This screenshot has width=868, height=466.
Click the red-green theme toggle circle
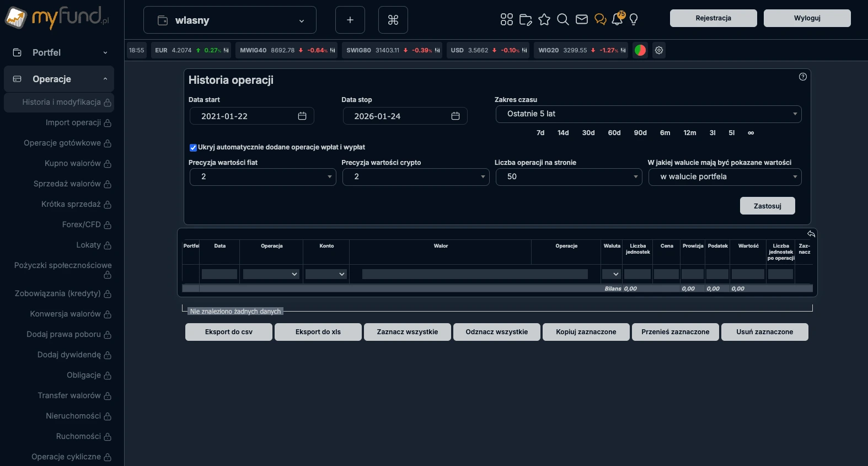point(640,50)
